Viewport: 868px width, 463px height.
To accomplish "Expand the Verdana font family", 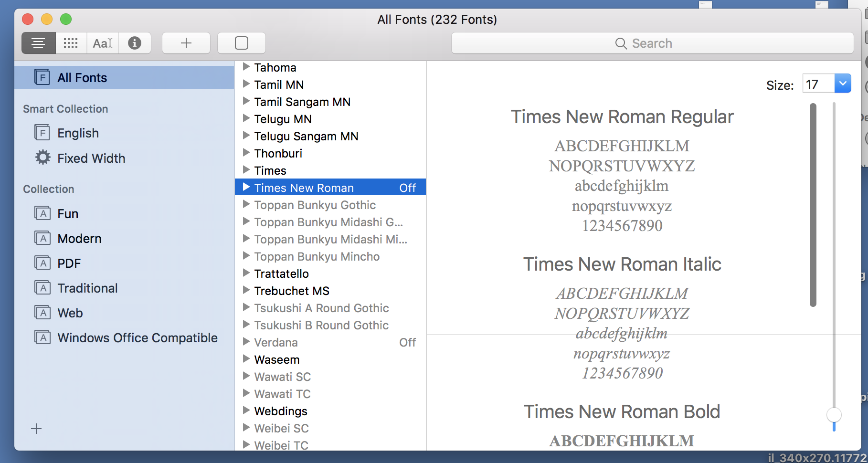I will [246, 342].
